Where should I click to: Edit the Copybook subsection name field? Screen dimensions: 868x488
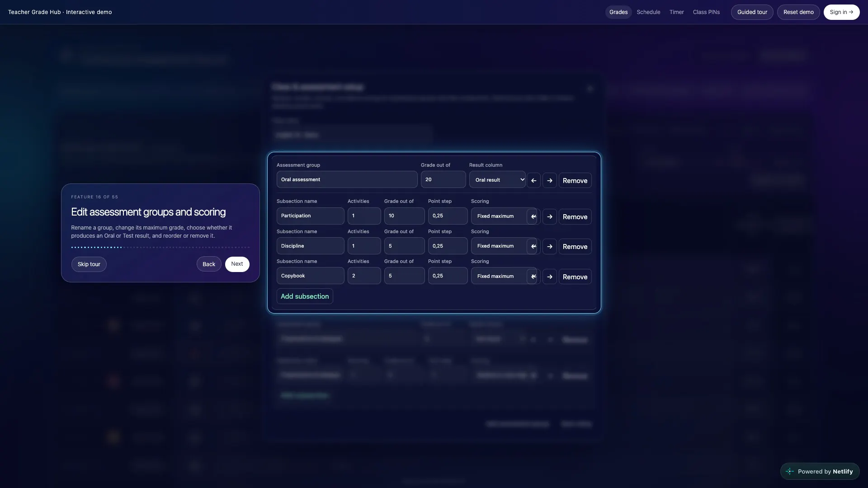[310, 276]
